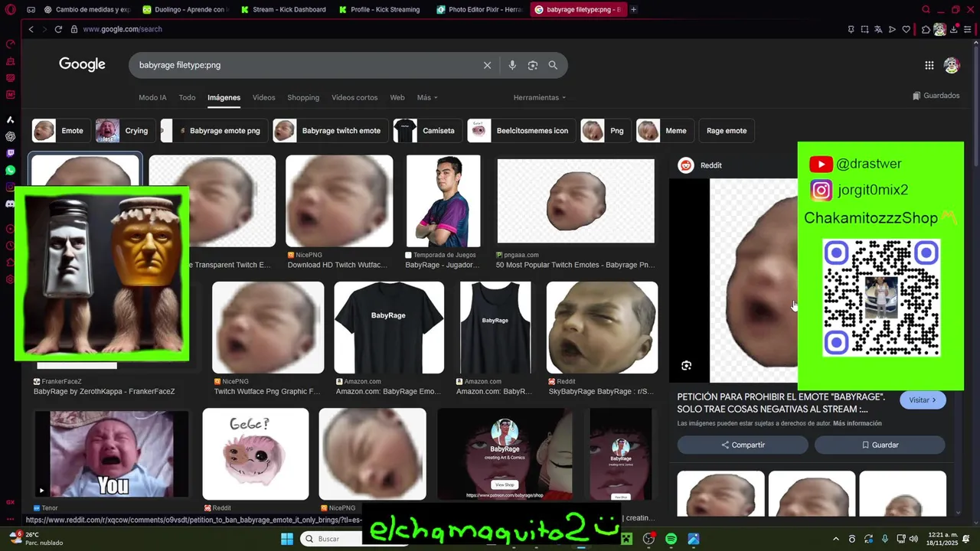The width and height of the screenshot is (980, 551).
Task: Show hidden system tray icons
Action: pos(835,539)
